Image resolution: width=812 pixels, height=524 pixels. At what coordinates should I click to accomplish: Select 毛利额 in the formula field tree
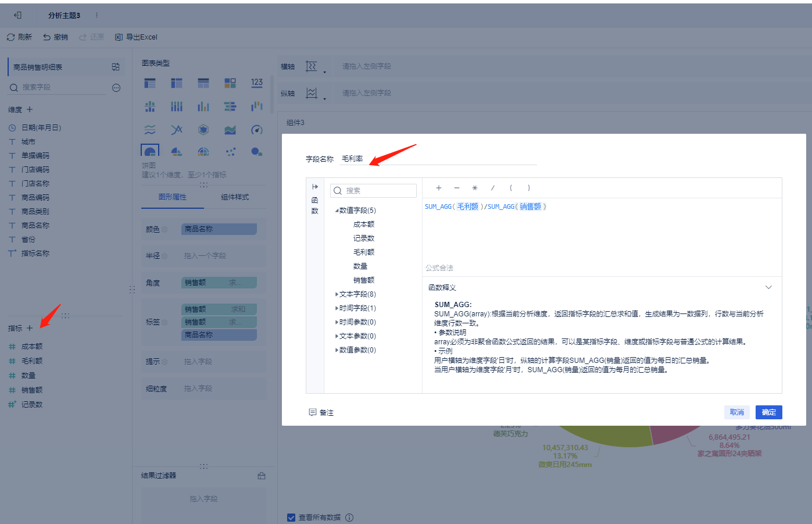pyautogui.click(x=364, y=252)
